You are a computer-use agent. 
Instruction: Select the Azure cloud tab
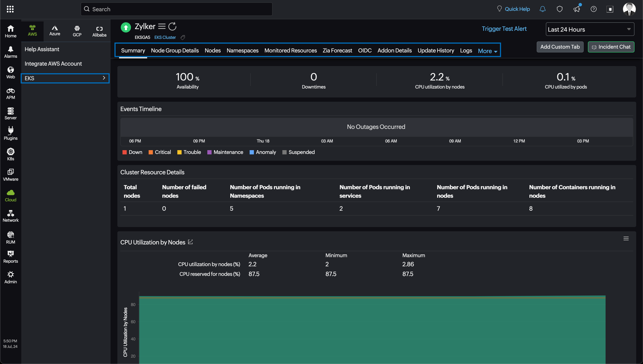55,31
